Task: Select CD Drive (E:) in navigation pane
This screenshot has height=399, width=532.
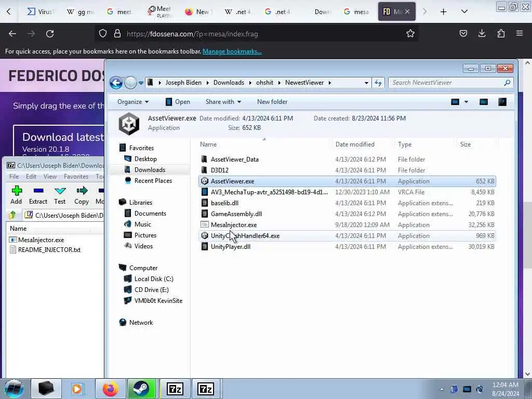Action: point(151,290)
